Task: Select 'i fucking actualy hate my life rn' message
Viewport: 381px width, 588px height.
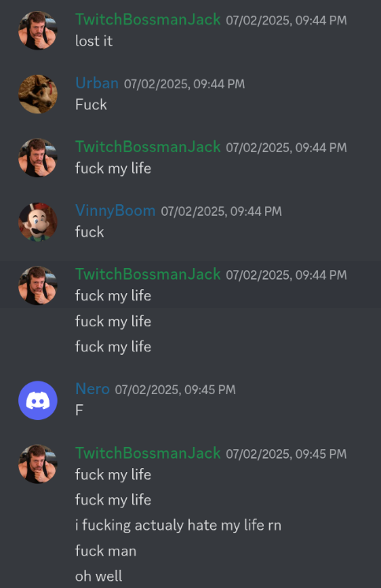Action: 179,526
